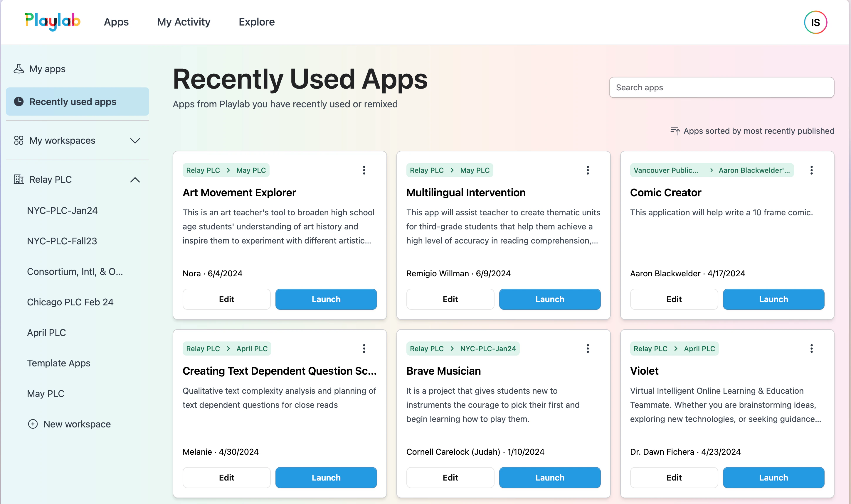The height and width of the screenshot is (504, 851).
Task: Collapse the Relay PLC workspace list
Action: (135, 180)
